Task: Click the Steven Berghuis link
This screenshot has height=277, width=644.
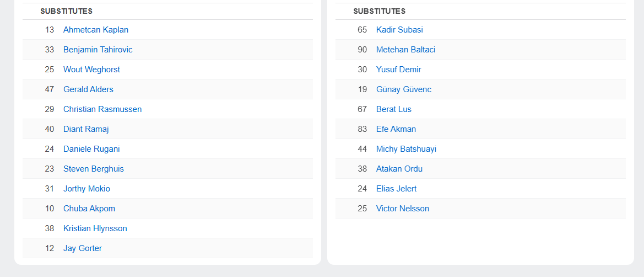Action: pyautogui.click(x=94, y=169)
